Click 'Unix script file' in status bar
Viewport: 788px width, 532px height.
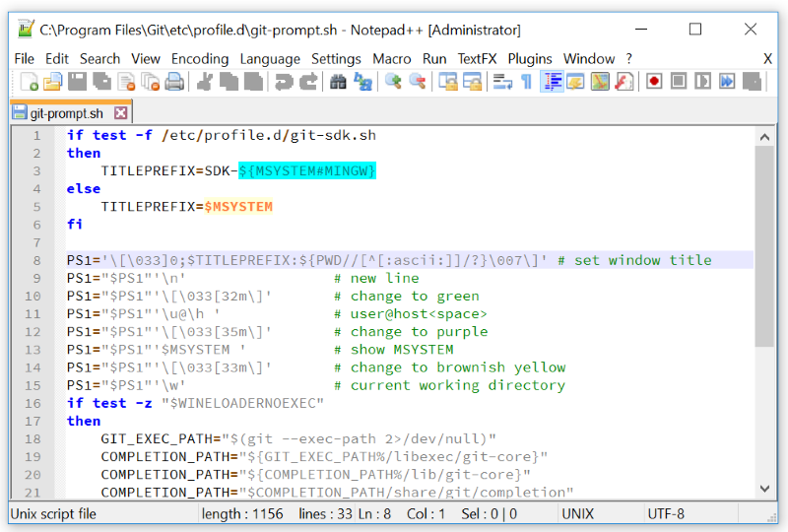click(x=53, y=514)
